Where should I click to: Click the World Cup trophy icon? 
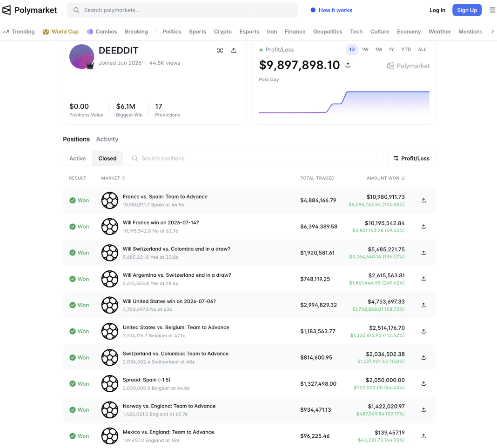click(x=46, y=32)
